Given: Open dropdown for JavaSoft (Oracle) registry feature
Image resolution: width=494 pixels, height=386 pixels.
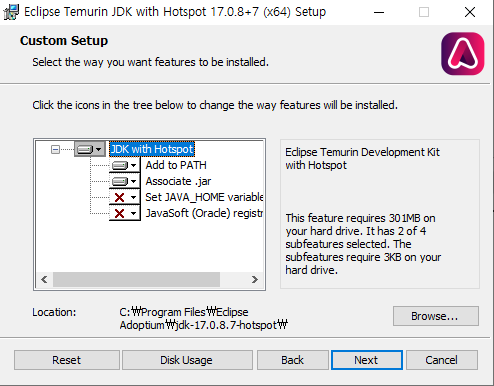Looking at the screenshot, I should click(125, 213).
